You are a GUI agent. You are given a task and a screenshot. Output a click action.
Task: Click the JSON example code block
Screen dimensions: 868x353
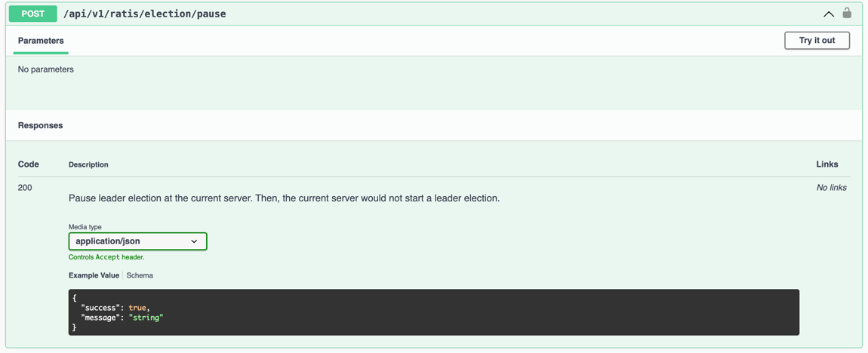click(433, 312)
